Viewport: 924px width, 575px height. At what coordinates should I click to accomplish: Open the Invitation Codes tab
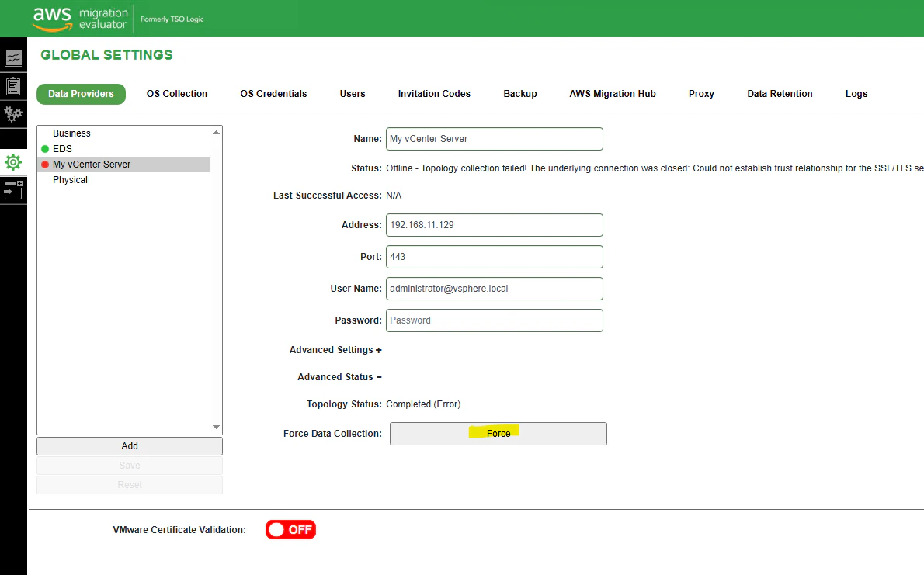pyautogui.click(x=434, y=94)
